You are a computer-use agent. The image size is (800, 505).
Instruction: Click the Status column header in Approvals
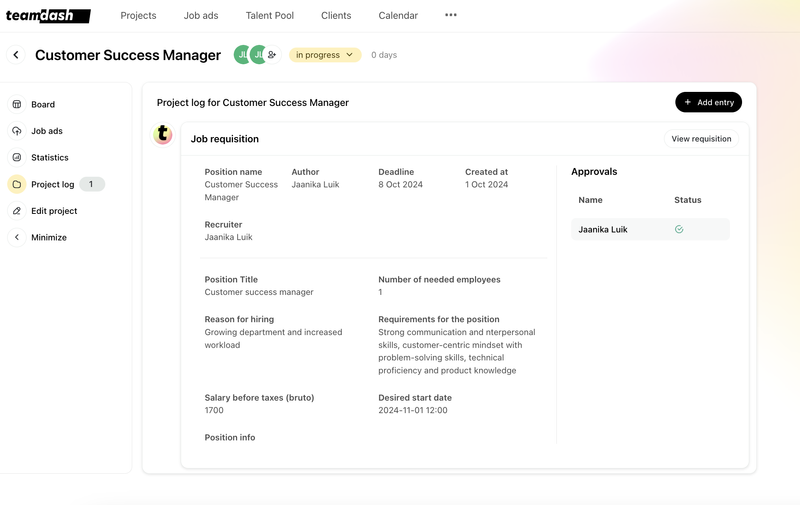coord(687,200)
